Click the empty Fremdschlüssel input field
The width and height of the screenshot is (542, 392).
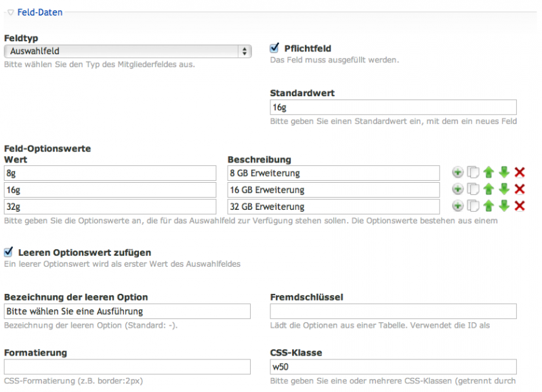click(x=393, y=311)
